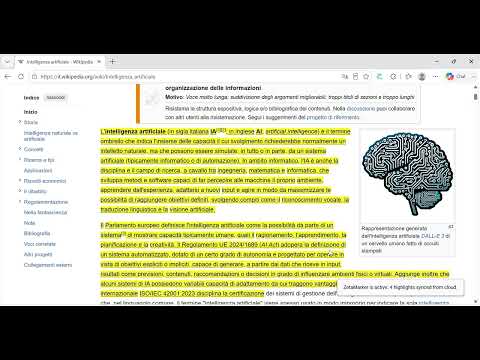The width and height of the screenshot is (480, 360).
Task: Open the Extensions puzzle icon
Action: click(393, 77)
